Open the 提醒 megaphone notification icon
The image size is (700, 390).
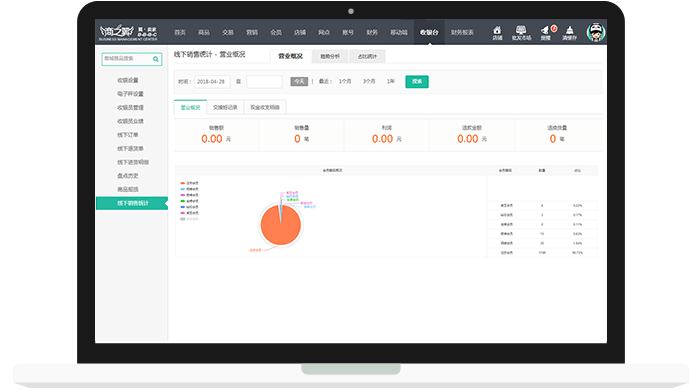546,33
